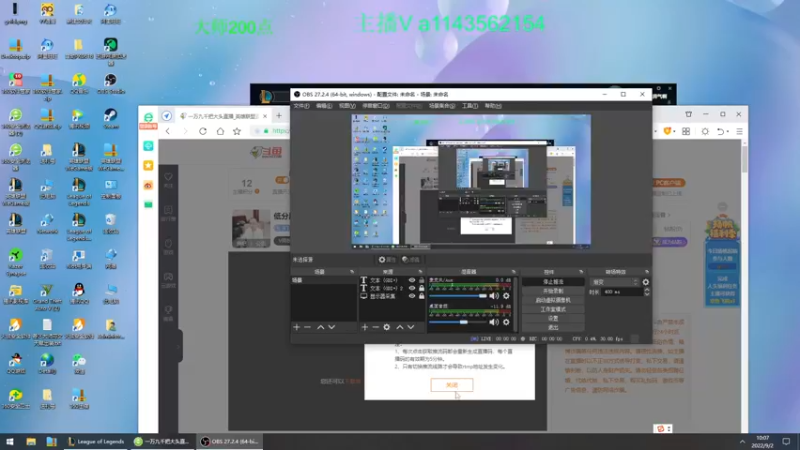The image size is (800, 450).
Task: Move the scene down with the down arrow
Action: pos(332,327)
